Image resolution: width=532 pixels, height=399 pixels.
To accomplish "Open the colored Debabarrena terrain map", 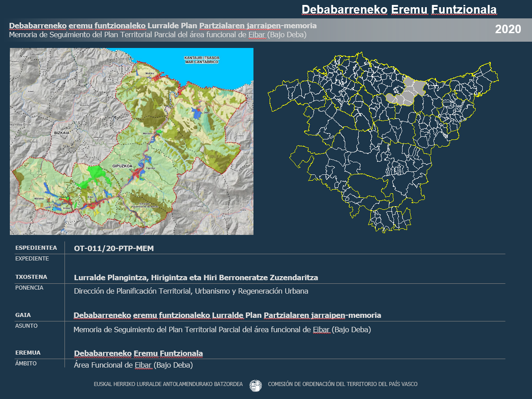I will click(x=132, y=142).
